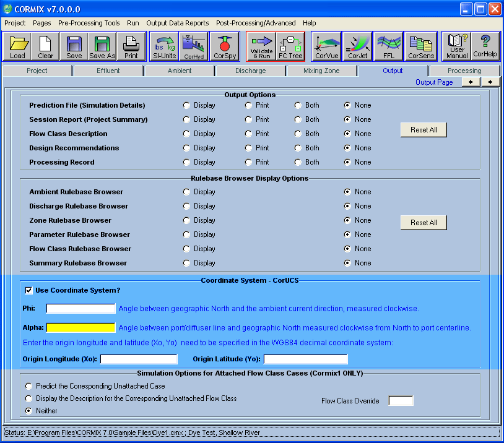Open the Project menu
The image size is (504, 443).
[x=15, y=23]
